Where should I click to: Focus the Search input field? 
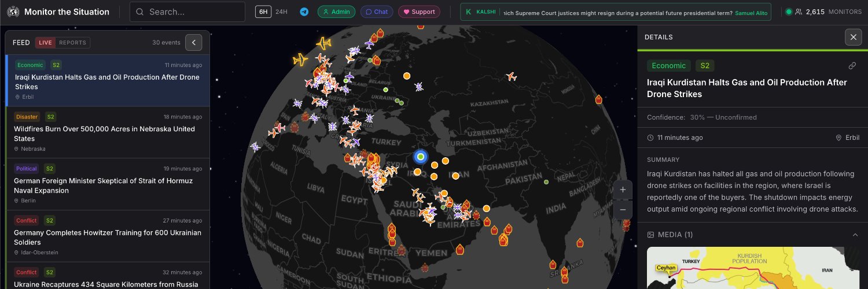[187, 12]
